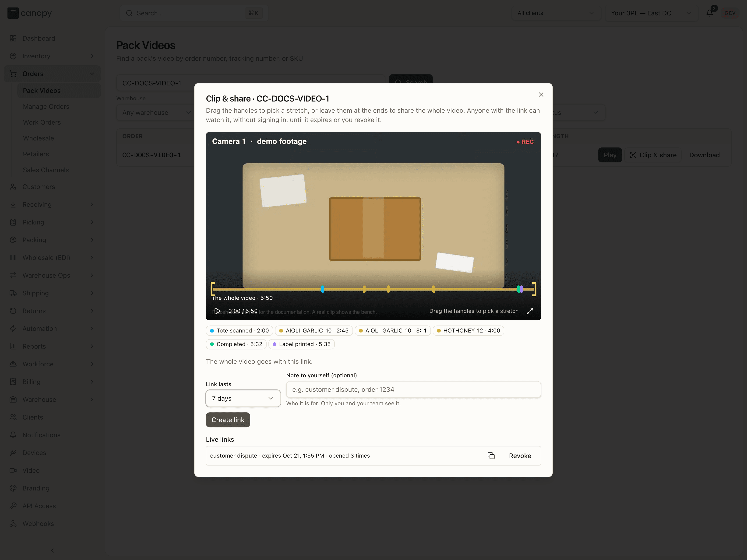Jump to Completed 5:32 chip
This screenshot has width=747, height=560.
(236, 344)
